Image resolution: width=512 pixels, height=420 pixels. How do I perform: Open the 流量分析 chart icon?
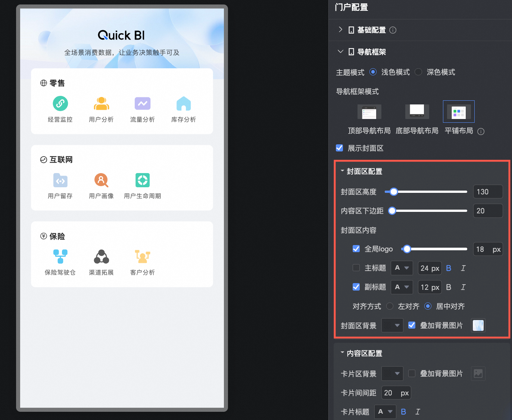click(x=143, y=103)
